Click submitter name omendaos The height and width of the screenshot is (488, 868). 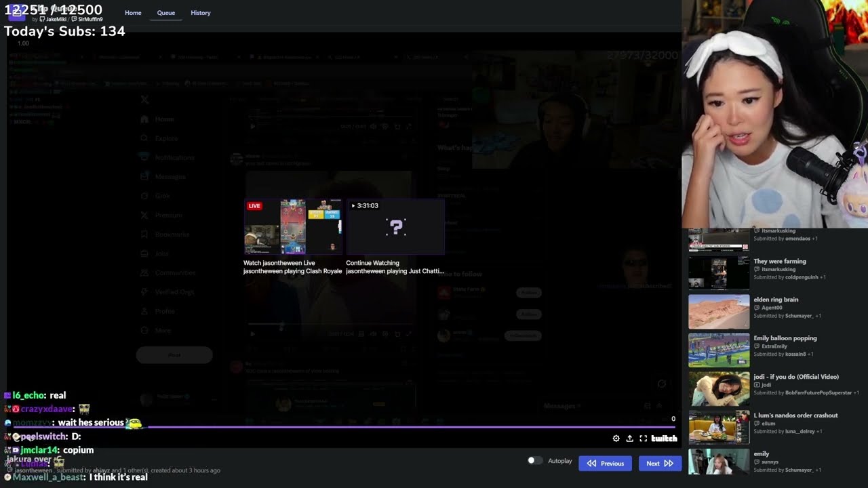click(x=797, y=239)
